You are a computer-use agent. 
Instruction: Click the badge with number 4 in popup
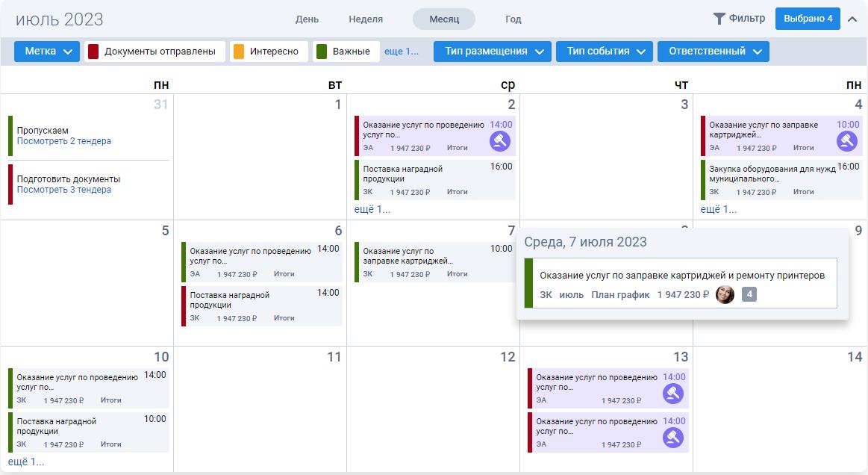(x=749, y=294)
